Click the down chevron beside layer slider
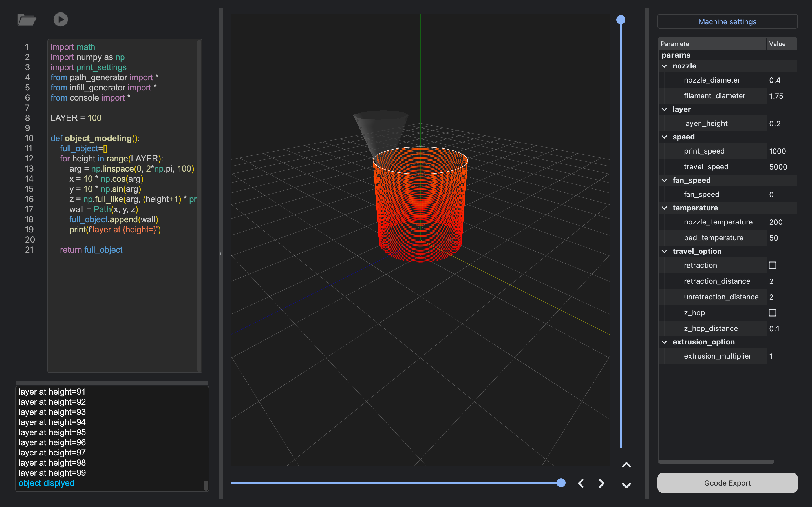The height and width of the screenshot is (507, 812). click(x=626, y=485)
